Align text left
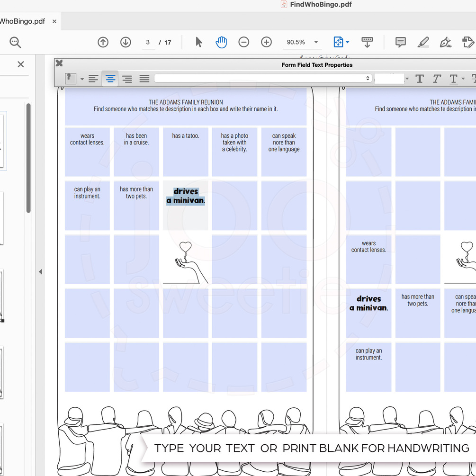 93,79
